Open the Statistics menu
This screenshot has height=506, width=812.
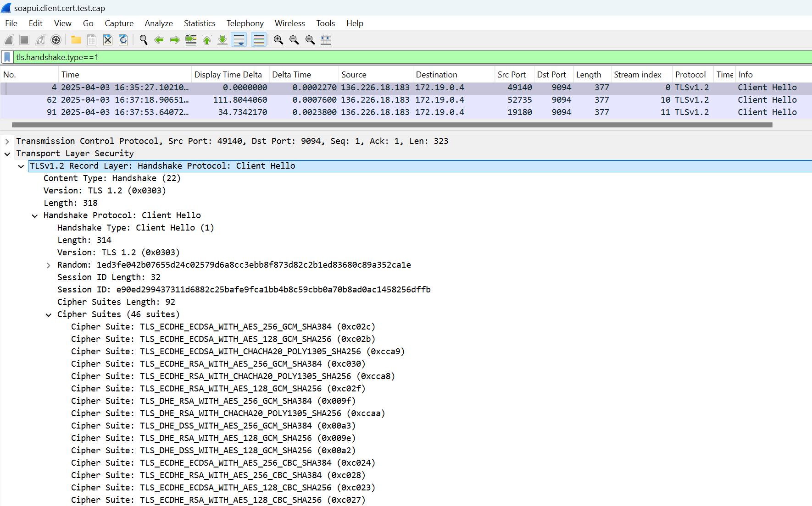[x=200, y=23]
